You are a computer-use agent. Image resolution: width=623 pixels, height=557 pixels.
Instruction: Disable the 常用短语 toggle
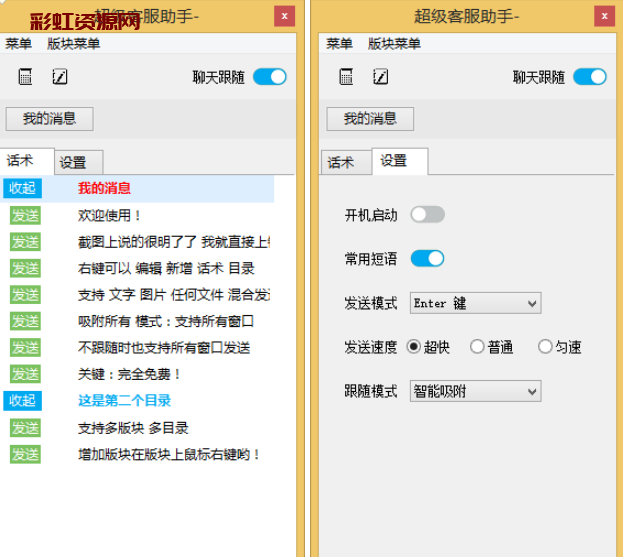(x=427, y=259)
